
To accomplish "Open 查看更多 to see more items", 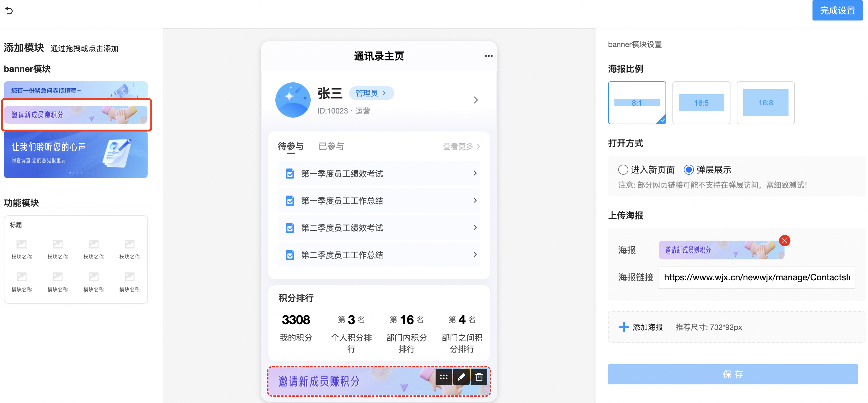I will click(x=461, y=146).
